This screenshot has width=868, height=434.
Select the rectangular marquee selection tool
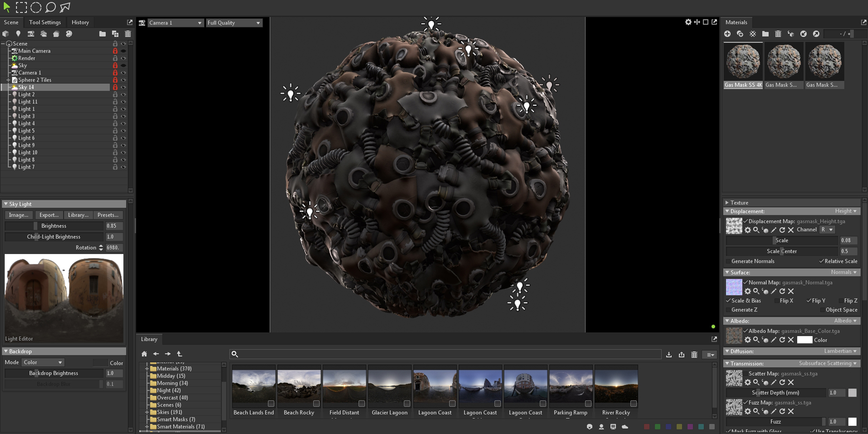pos(21,7)
